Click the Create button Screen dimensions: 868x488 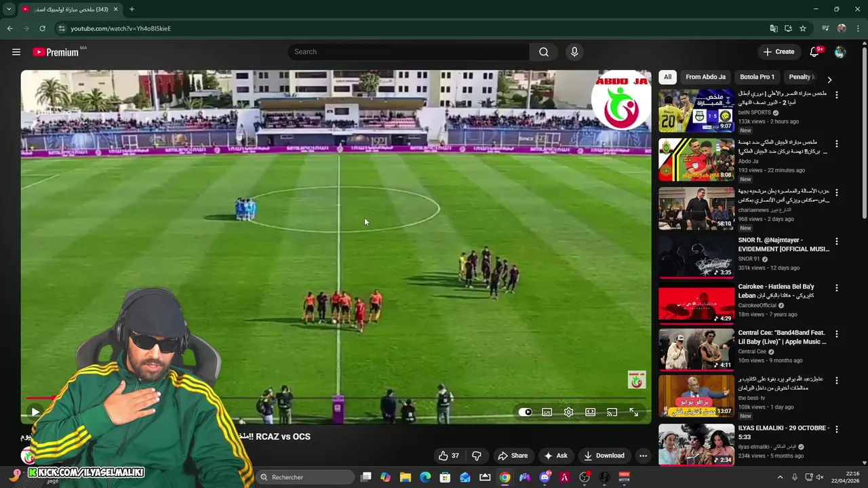pos(778,52)
